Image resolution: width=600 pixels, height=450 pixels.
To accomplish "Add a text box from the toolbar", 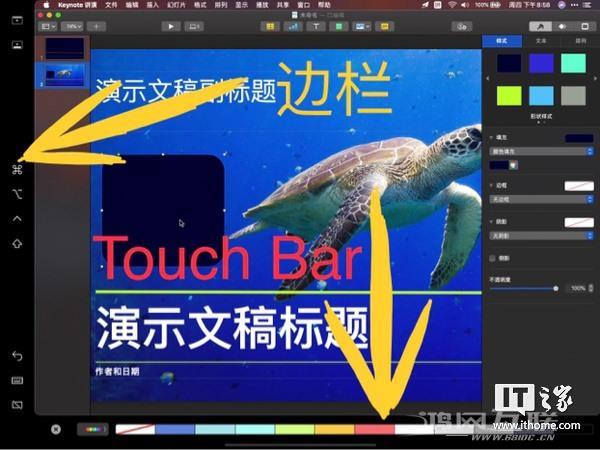I will tap(316, 26).
